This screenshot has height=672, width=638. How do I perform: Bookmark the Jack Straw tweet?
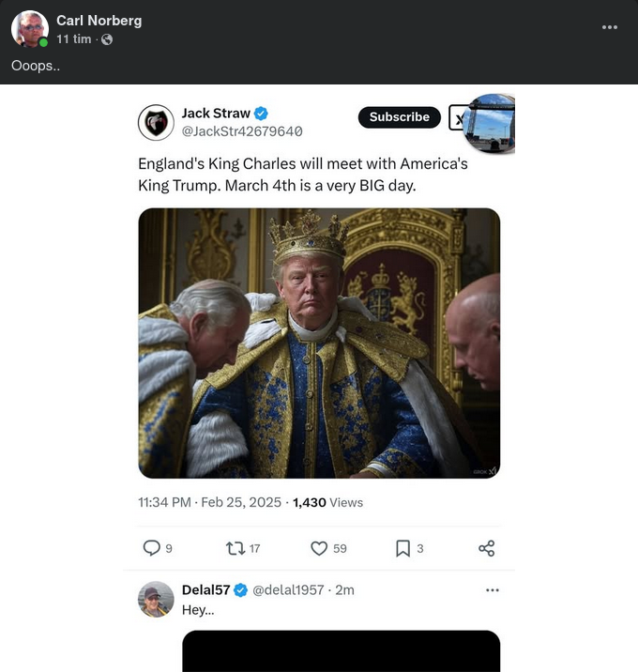point(403,548)
